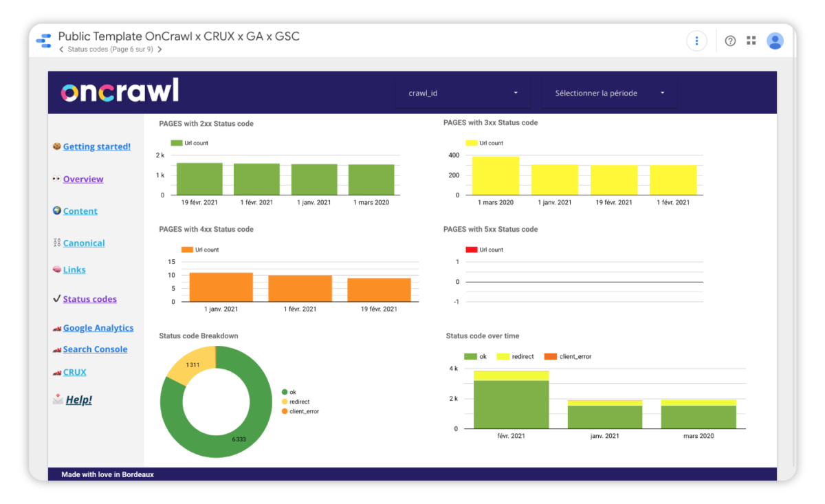The image size is (825, 504).
Task: Open the Google Analytics link
Action: pyautogui.click(x=98, y=328)
